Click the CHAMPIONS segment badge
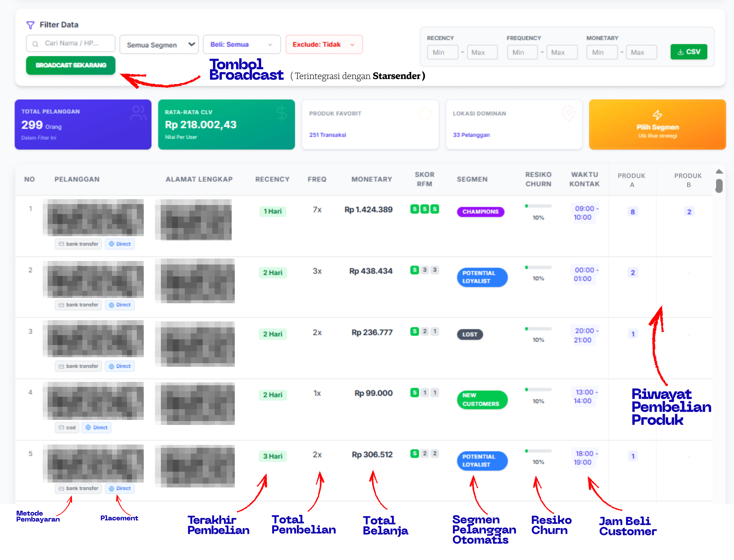Viewport: 734px width, 560px height. 480,212
